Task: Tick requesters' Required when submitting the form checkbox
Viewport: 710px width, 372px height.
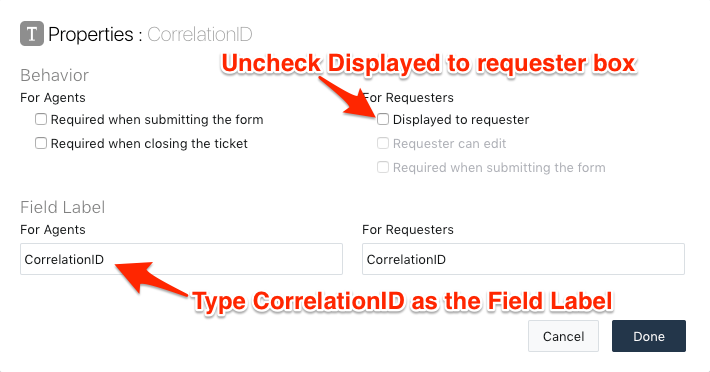Action: (383, 167)
